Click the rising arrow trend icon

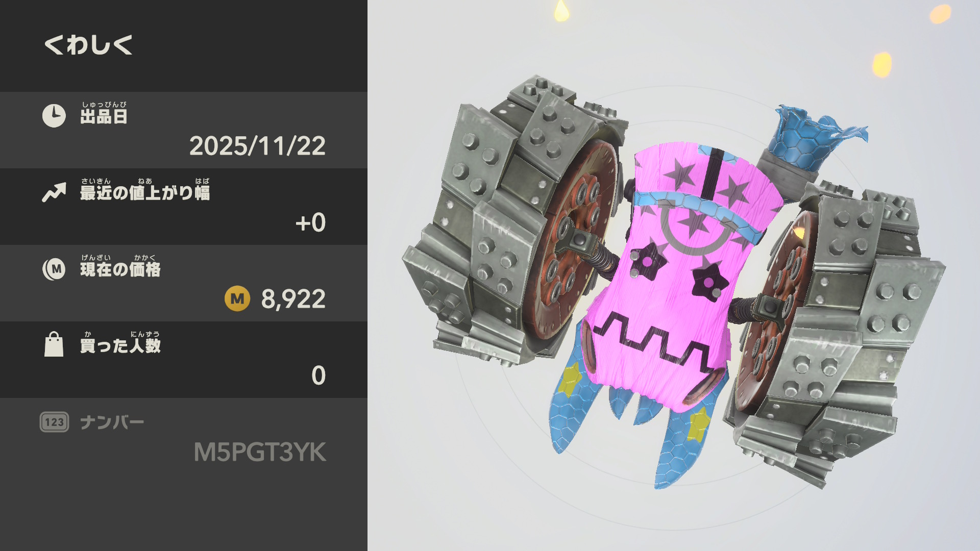(54, 192)
